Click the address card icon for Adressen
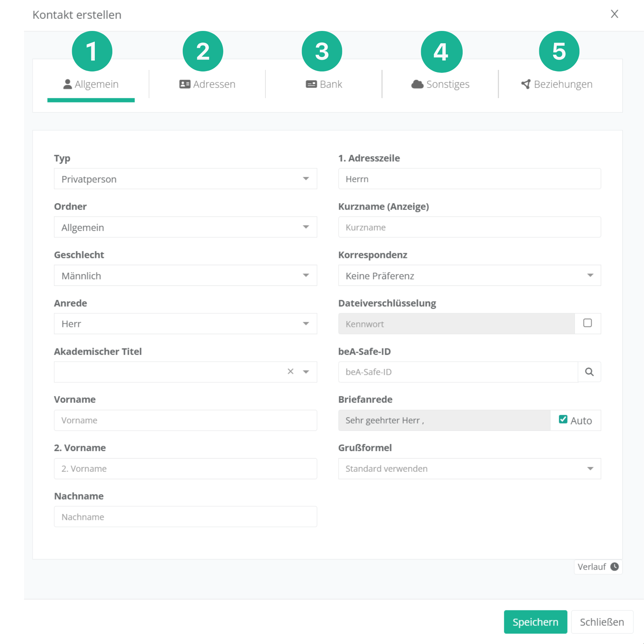 (x=185, y=84)
